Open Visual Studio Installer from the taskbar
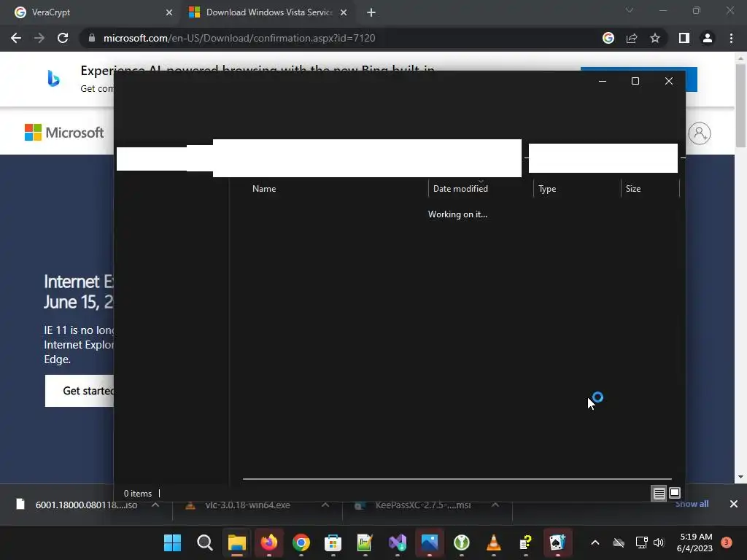 coord(398,542)
